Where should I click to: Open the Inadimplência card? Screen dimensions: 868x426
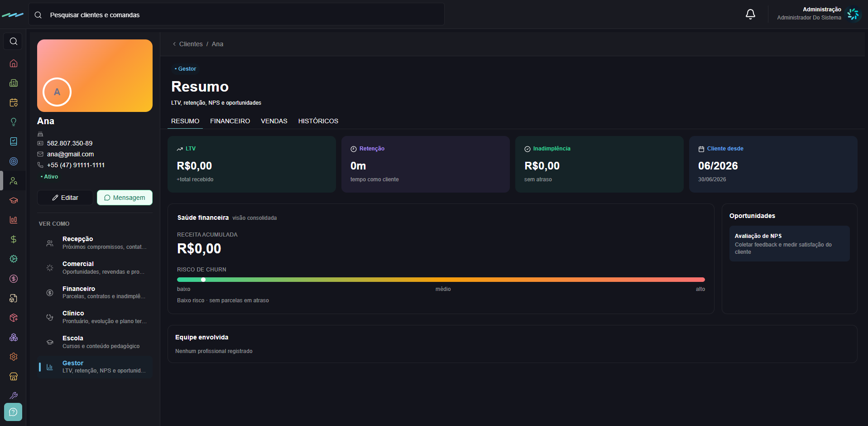(599, 164)
